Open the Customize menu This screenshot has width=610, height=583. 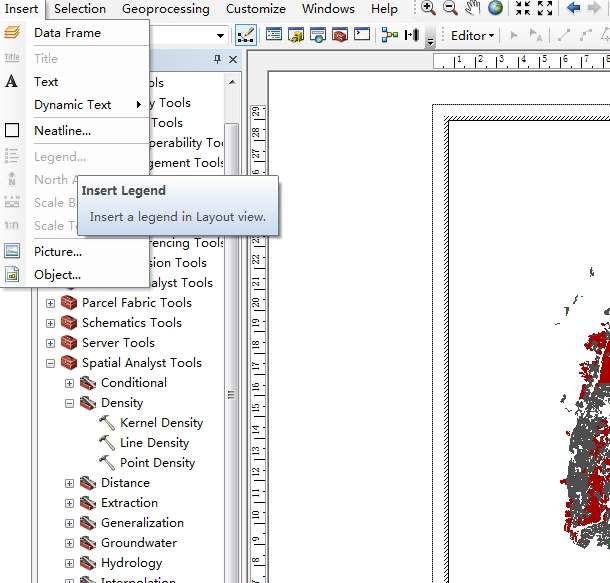click(256, 9)
